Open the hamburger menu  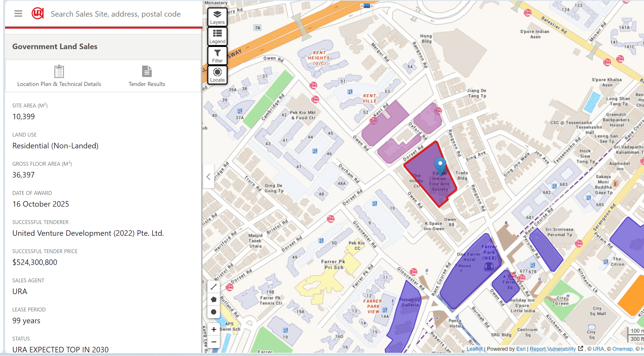(x=18, y=13)
